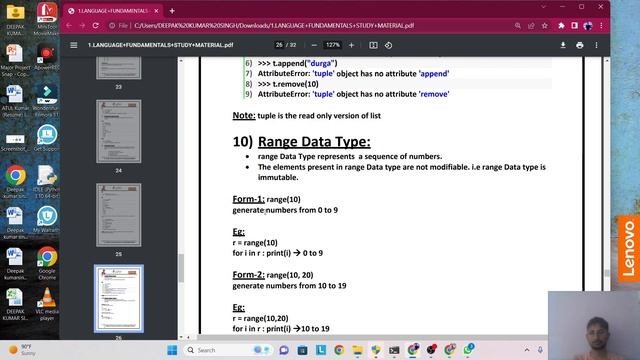Open Major Project PowerPoint file on desktop
Viewport: 640px width, 360px height.
coord(15,60)
